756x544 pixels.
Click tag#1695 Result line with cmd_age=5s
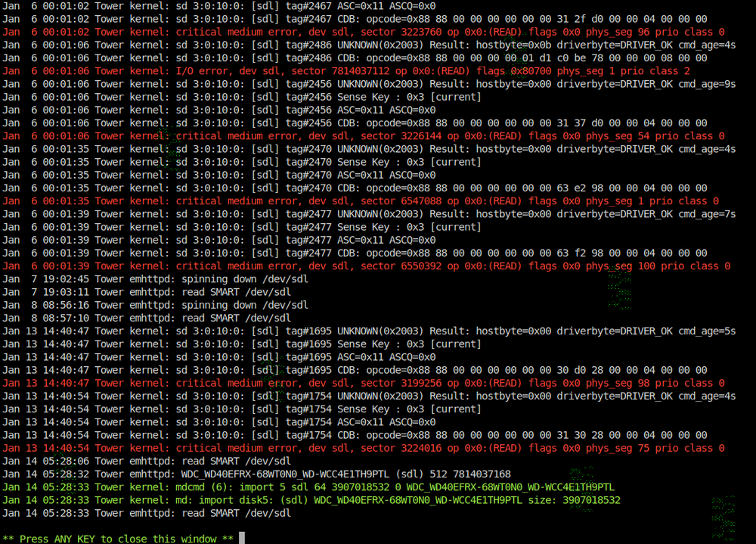pyautogui.click(x=369, y=331)
